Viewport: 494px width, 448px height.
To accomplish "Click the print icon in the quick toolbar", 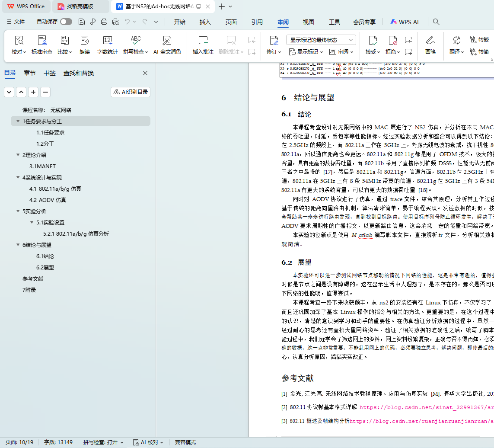I will [104, 22].
